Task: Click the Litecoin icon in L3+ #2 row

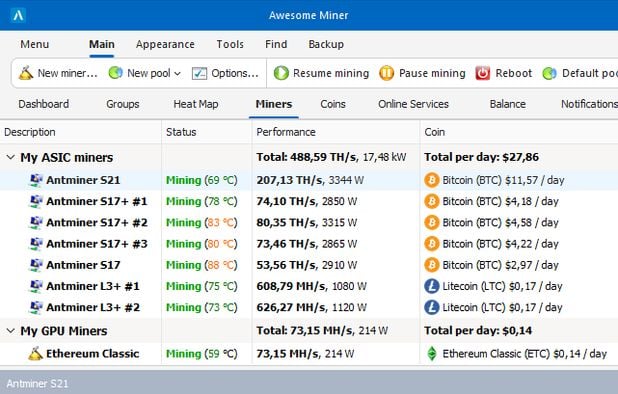Action: pos(432,307)
